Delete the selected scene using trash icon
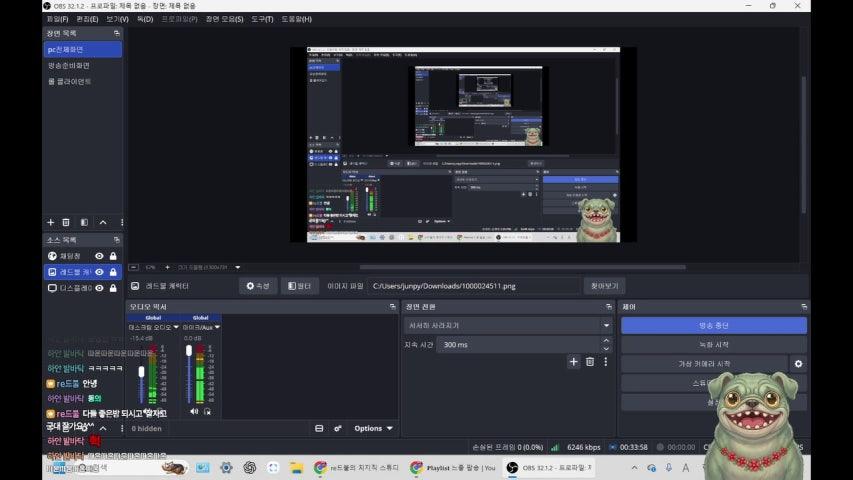853x480 pixels. [x=66, y=222]
